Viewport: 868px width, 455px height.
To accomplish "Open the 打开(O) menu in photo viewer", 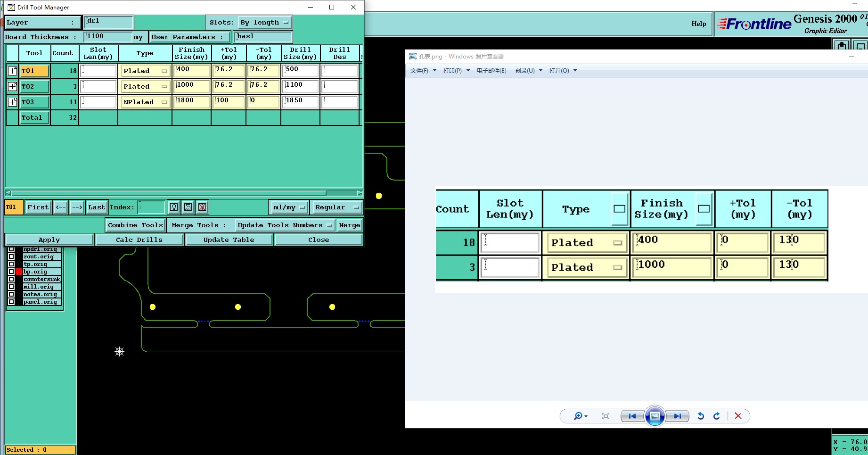I will coord(563,71).
